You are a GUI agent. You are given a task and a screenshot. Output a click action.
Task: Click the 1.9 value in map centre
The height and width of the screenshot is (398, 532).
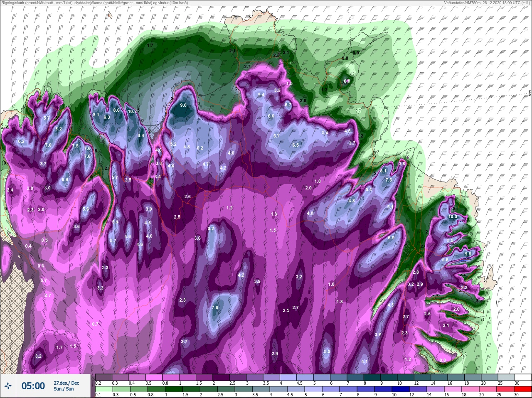point(274,214)
